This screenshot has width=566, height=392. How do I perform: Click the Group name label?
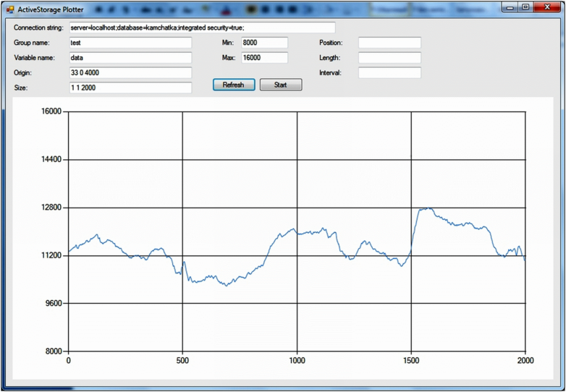(x=32, y=43)
